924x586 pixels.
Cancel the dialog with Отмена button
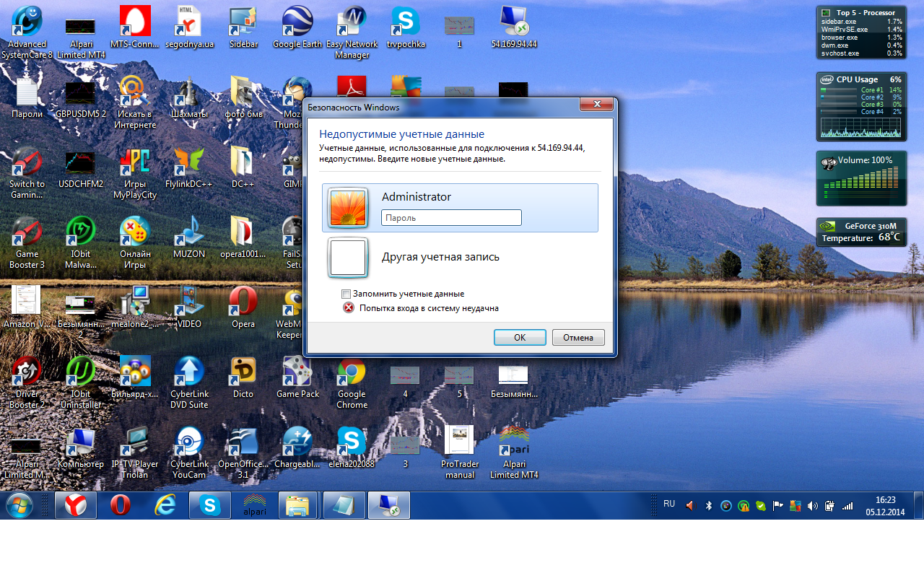point(578,337)
